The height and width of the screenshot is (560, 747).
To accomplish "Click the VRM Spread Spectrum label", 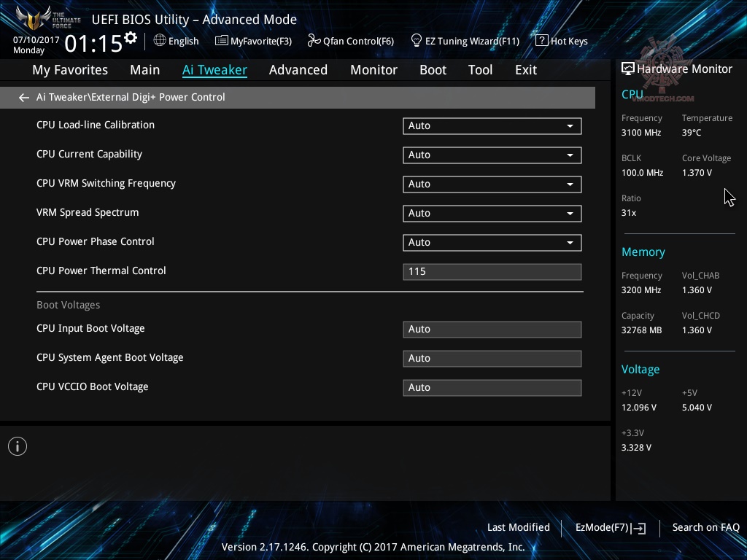I will [x=88, y=212].
